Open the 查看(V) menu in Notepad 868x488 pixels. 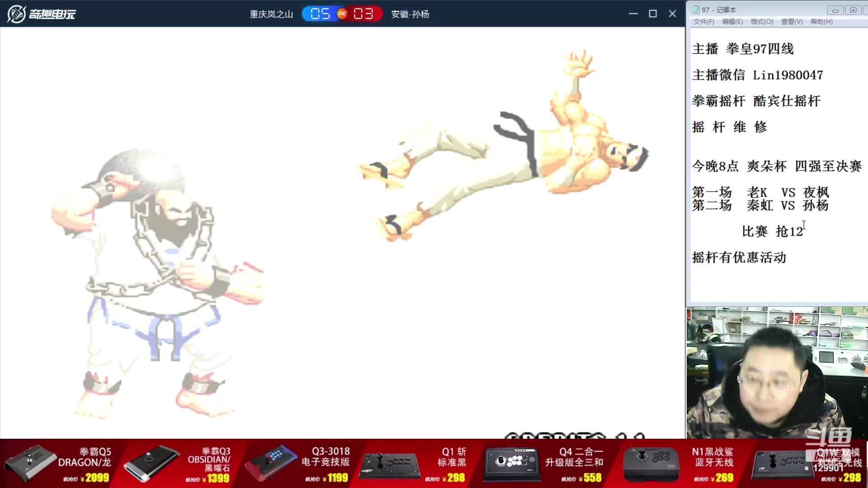coord(792,22)
